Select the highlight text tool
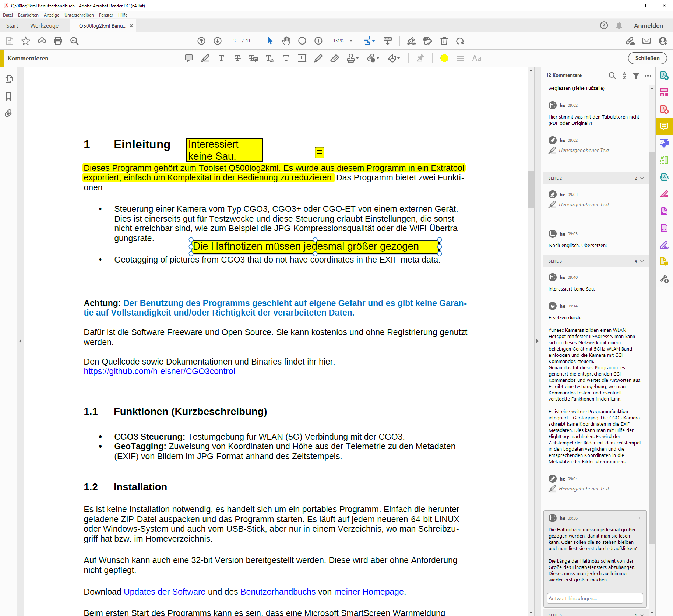This screenshot has width=673, height=616. pyautogui.click(x=205, y=58)
